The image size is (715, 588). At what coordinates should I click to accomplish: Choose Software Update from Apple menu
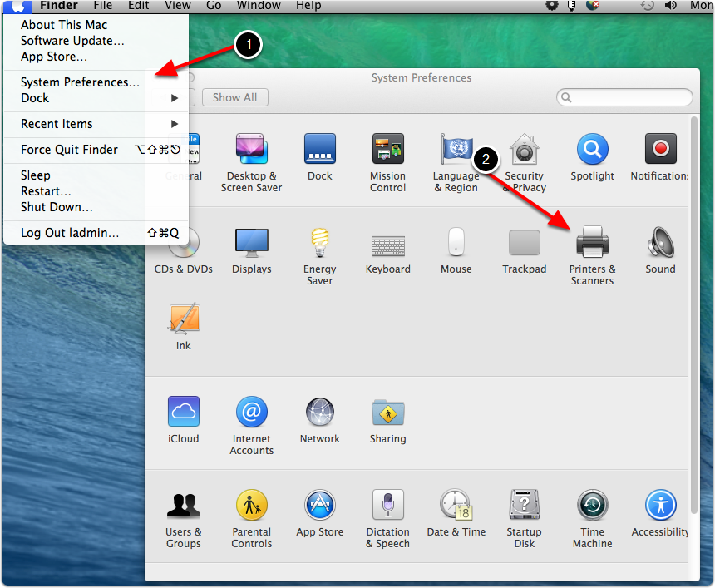tap(96, 41)
